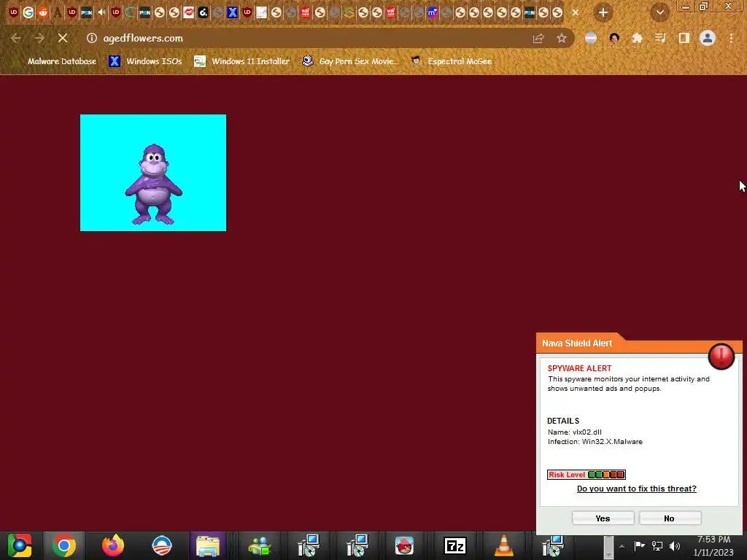Expand the tab search chevron
This screenshot has height=560, width=747.
[x=659, y=12]
